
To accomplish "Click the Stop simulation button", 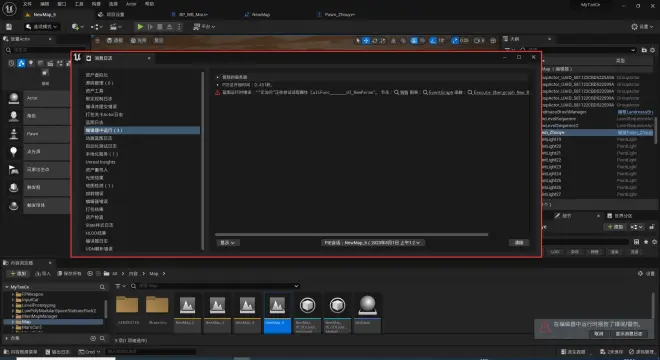I will pos(160,27).
